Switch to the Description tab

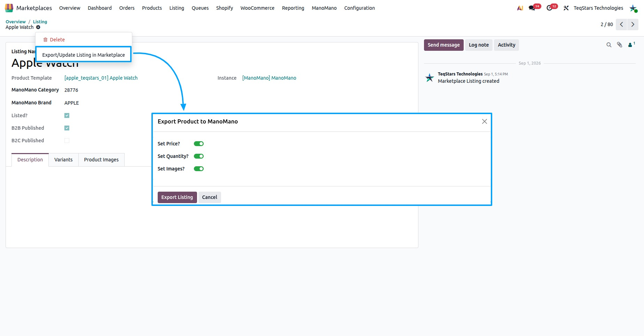30,160
